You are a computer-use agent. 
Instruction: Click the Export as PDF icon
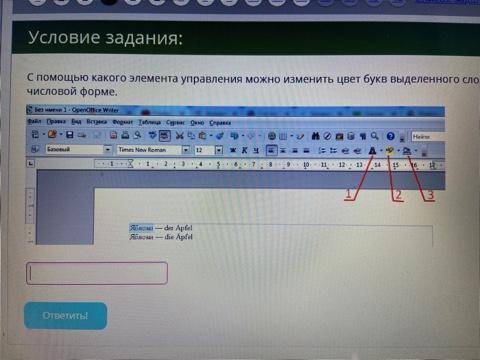(113, 135)
